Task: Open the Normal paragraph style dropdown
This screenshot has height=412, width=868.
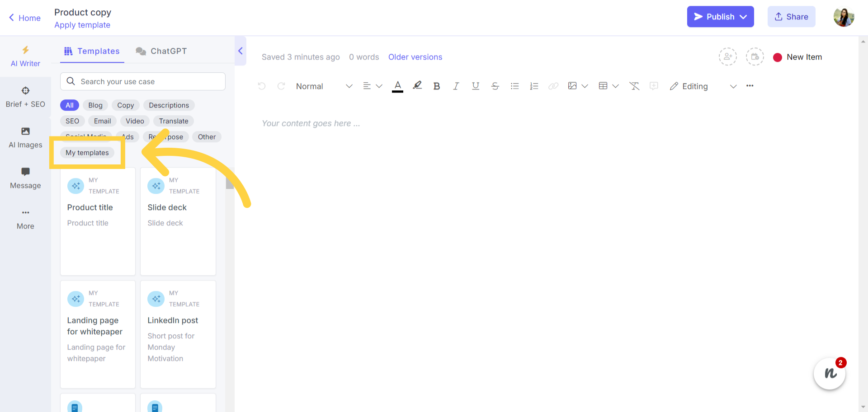Action: pos(324,86)
